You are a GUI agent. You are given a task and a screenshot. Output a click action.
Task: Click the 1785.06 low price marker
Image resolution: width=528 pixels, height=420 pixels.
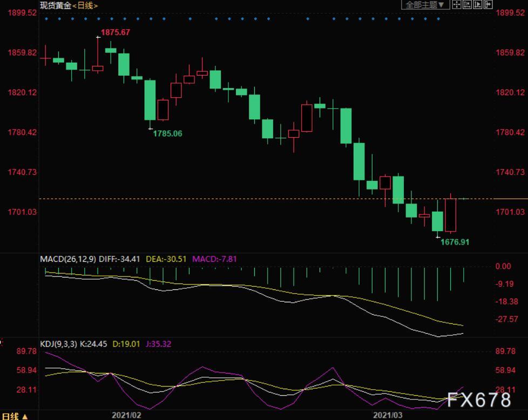[167, 133]
